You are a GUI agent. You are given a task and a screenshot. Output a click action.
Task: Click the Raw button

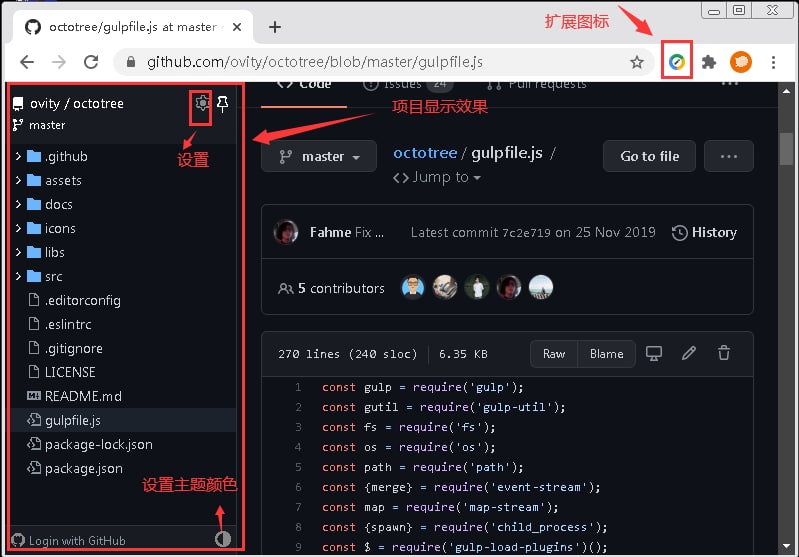pyautogui.click(x=554, y=354)
